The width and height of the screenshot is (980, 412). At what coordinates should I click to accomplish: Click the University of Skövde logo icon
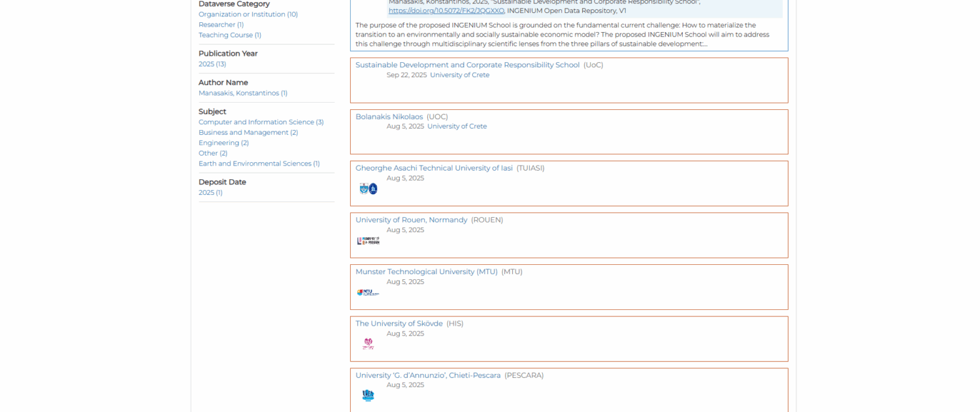coord(368,344)
